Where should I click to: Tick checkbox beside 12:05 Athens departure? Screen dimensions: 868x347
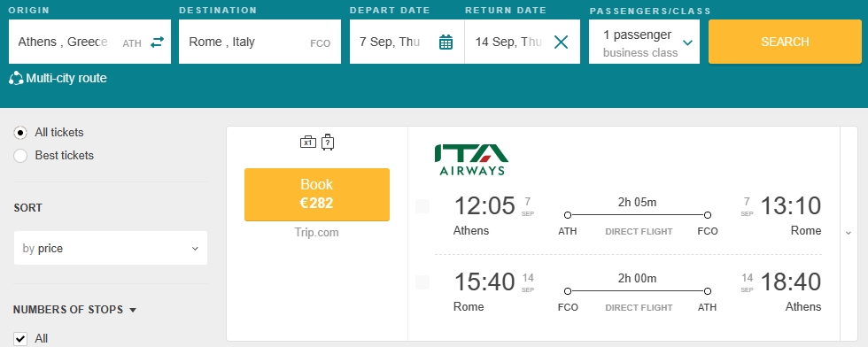[x=422, y=206]
